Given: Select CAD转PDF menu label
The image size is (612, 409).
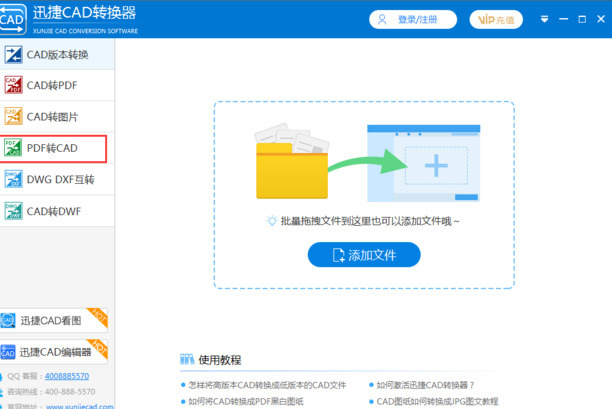Looking at the screenshot, I should coord(52,85).
